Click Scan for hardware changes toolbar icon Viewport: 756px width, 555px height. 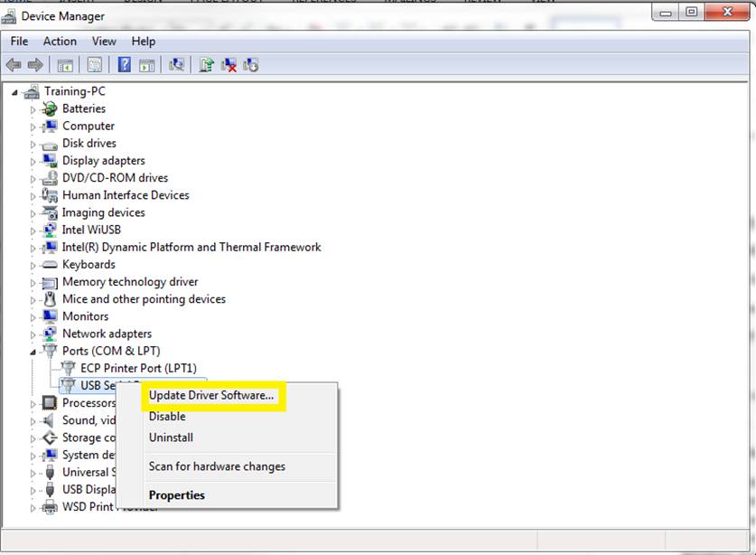[x=177, y=64]
